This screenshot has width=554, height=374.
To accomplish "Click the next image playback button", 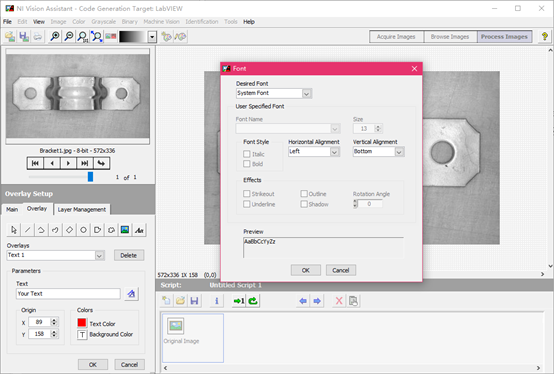I will tap(68, 163).
